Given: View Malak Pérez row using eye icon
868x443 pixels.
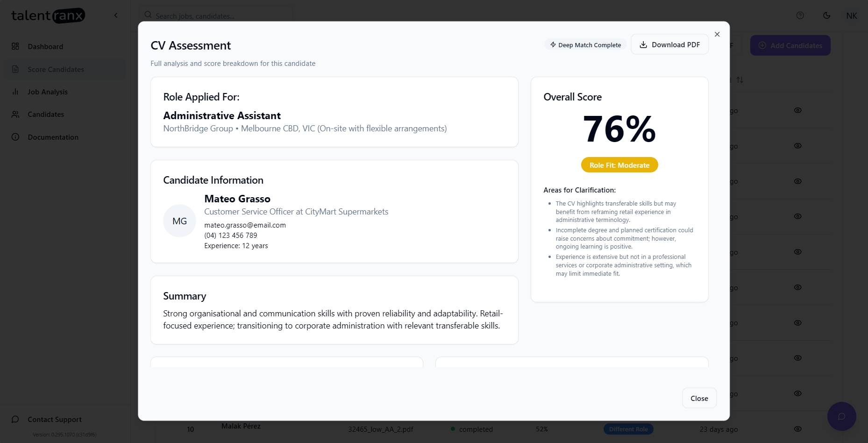Looking at the screenshot, I should [x=797, y=429].
